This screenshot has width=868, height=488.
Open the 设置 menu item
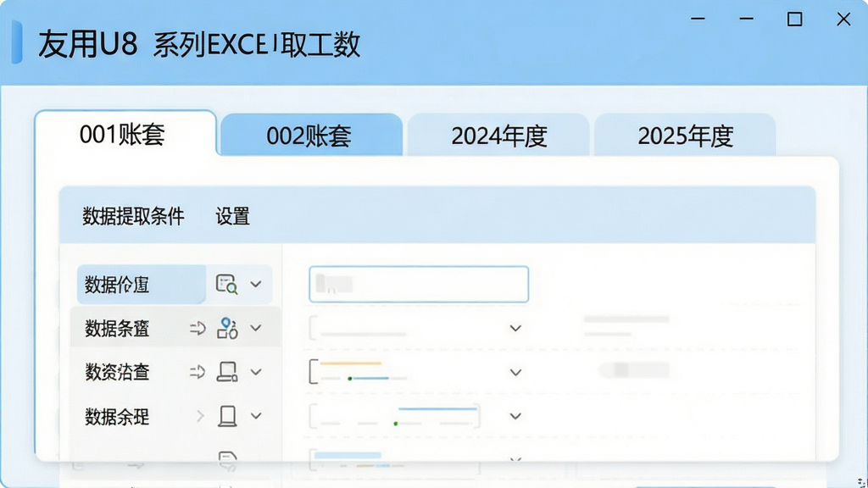click(x=232, y=216)
